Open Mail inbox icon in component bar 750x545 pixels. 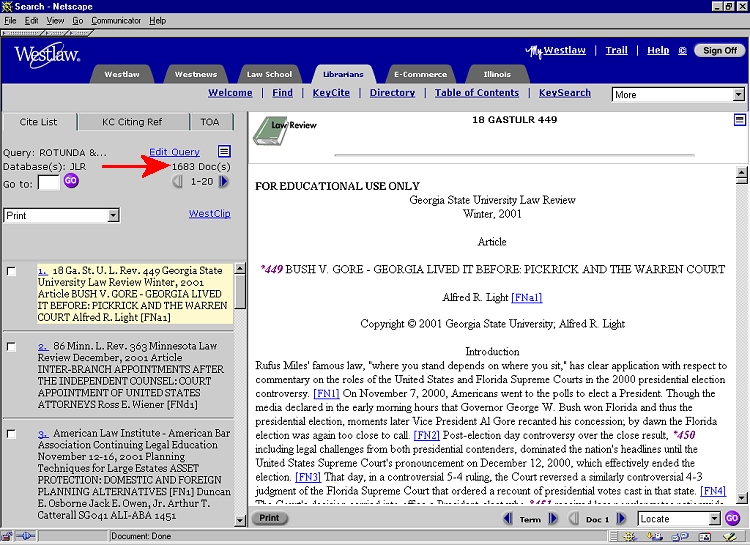click(654, 537)
